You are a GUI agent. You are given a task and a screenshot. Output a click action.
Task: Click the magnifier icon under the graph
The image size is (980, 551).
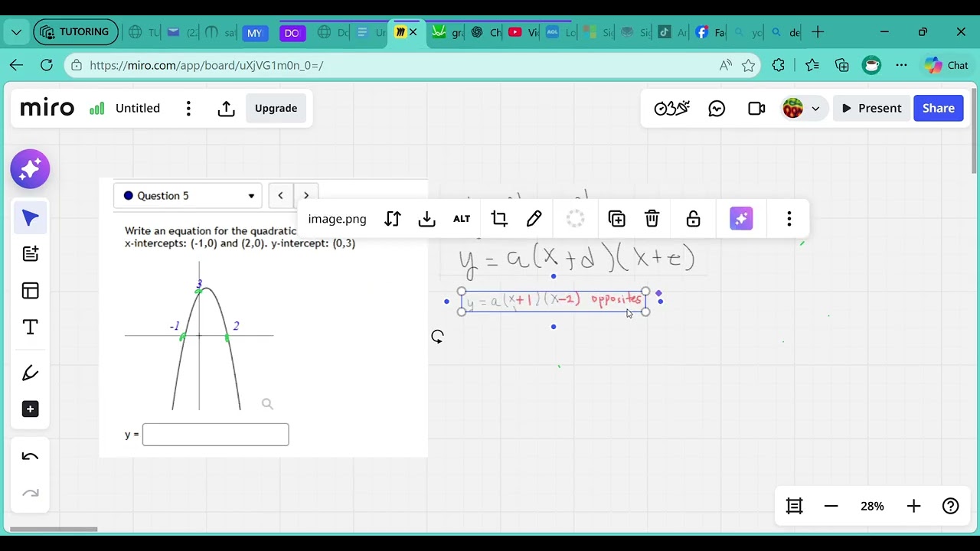[267, 404]
